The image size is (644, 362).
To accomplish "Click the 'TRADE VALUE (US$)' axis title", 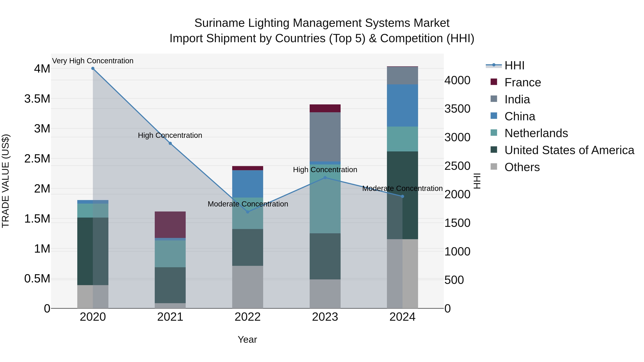I will pos(6,181).
